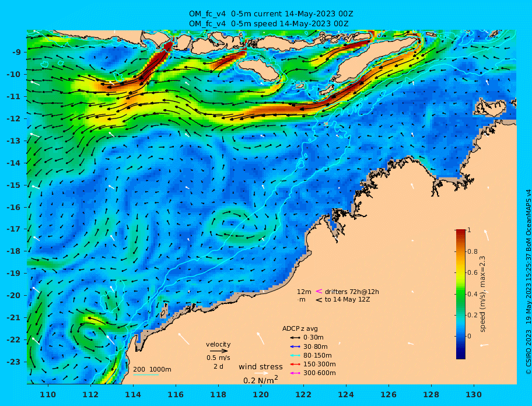Click the "2 d" label under velocity
The width and height of the screenshot is (532, 406).
coord(218,367)
